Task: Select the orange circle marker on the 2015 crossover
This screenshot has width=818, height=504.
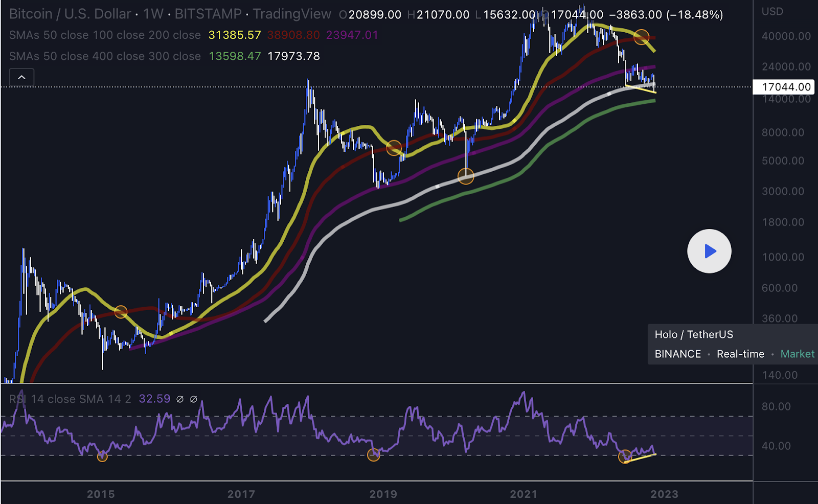Action: coord(121,311)
